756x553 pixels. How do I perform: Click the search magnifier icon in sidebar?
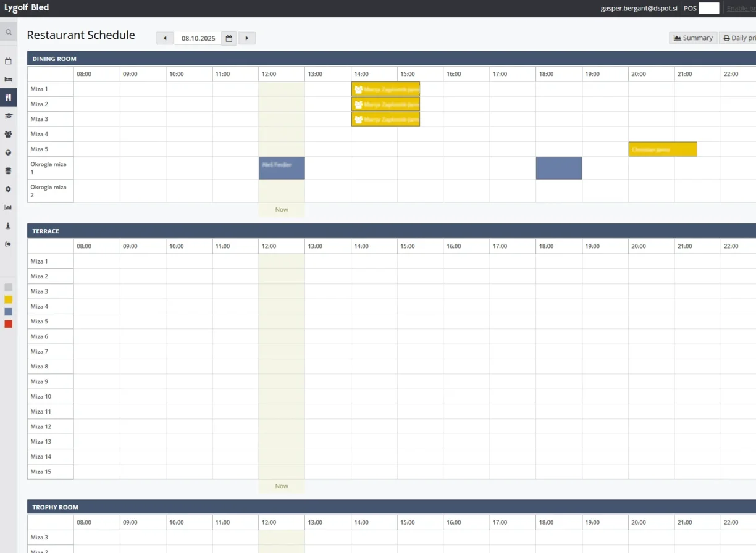[x=9, y=32]
